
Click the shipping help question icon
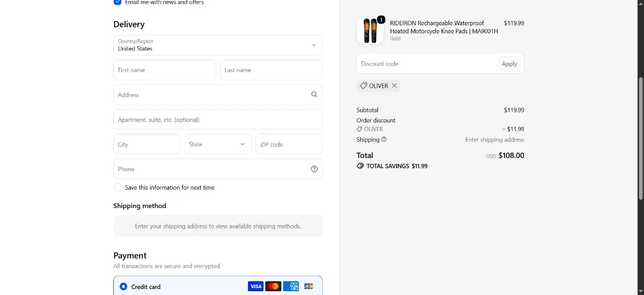coord(384,139)
